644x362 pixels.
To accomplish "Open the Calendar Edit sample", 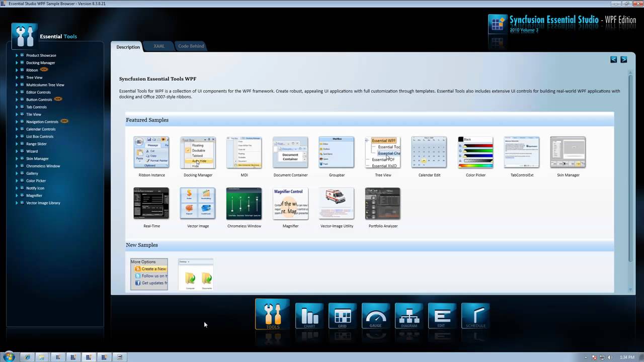I will [x=429, y=152].
